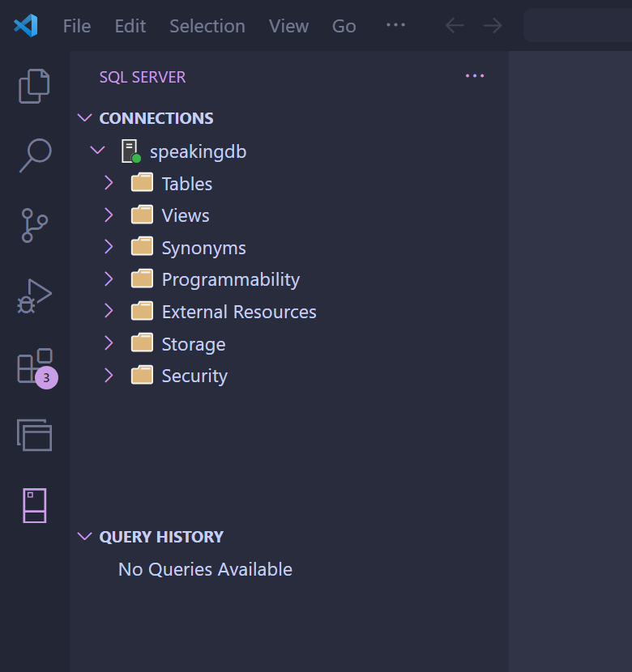Collapse the CONNECTIONS section
Viewport: 632px width, 672px height.
85,117
